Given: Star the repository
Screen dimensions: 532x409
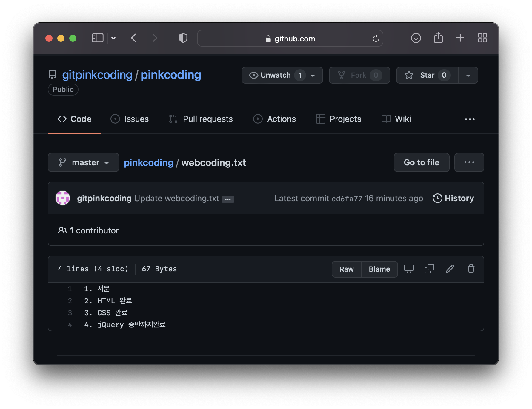Looking at the screenshot, I should pos(427,75).
